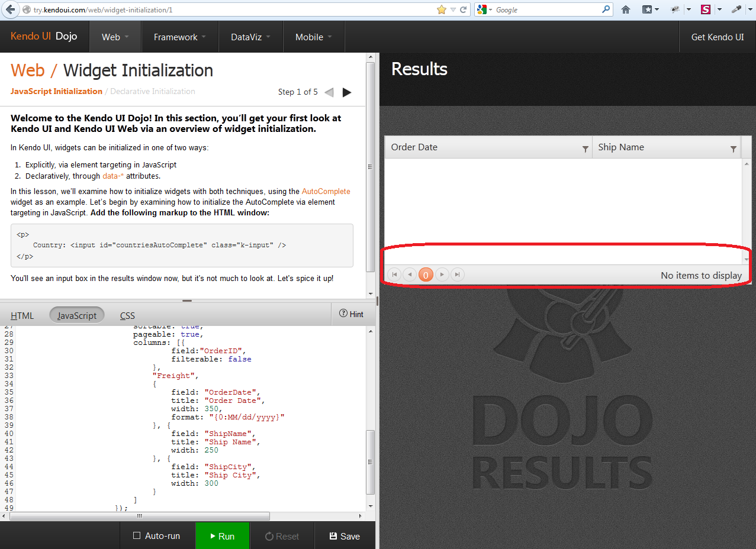
Task: Open the Framework menu
Action: tap(180, 37)
